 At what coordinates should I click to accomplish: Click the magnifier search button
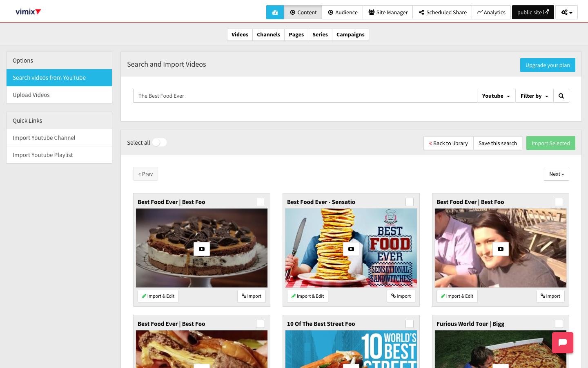pos(561,96)
